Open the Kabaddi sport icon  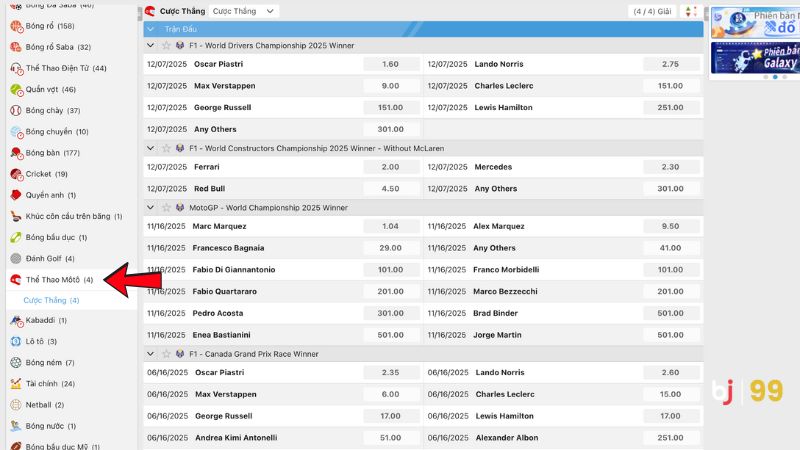click(x=16, y=320)
